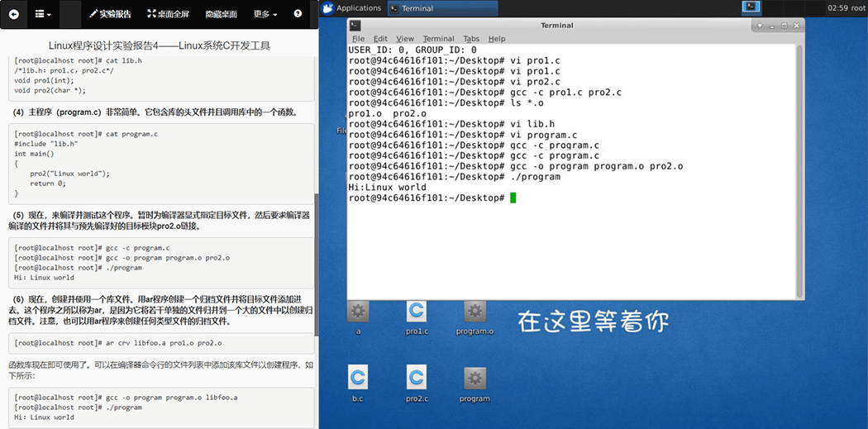This screenshot has height=429, width=868.
Task: Click the 'gcc -c pro1.c pro2.c' terminal command
Action: [565, 93]
